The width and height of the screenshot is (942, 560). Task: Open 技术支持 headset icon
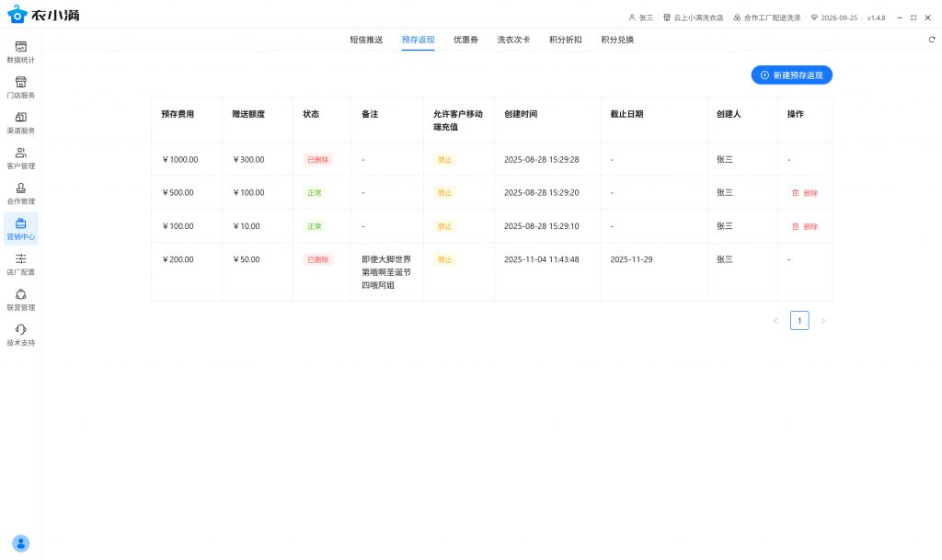[20, 335]
